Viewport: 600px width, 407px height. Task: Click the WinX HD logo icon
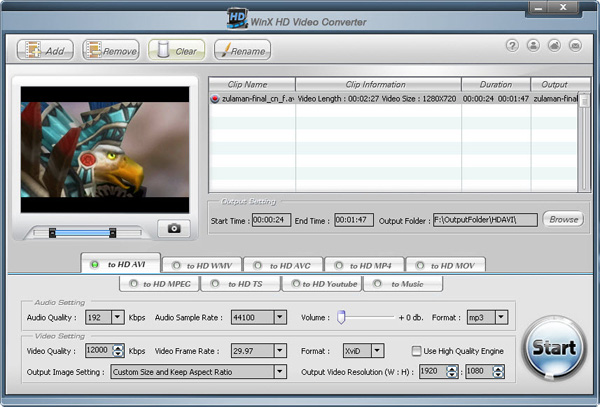pyautogui.click(x=237, y=18)
